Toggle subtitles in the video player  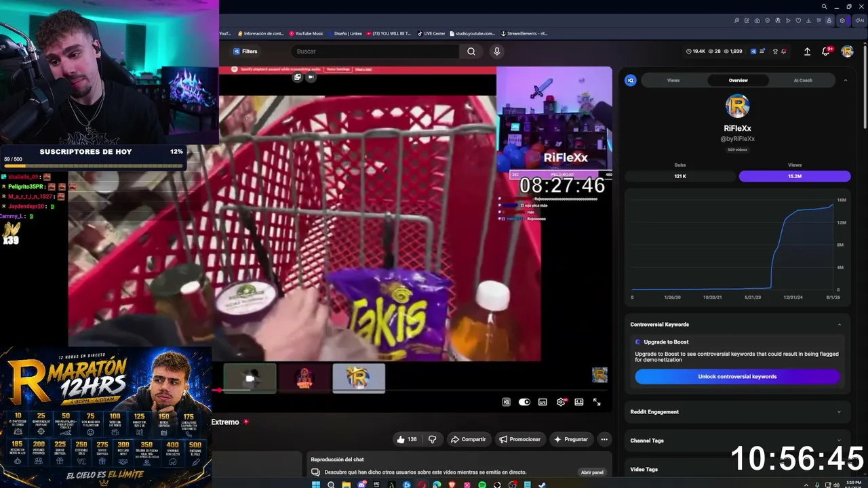(542, 402)
